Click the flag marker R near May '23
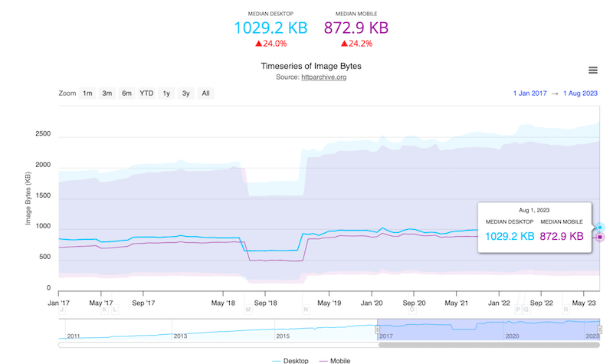The width and height of the screenshot is (613, 364). click(565, 310)
